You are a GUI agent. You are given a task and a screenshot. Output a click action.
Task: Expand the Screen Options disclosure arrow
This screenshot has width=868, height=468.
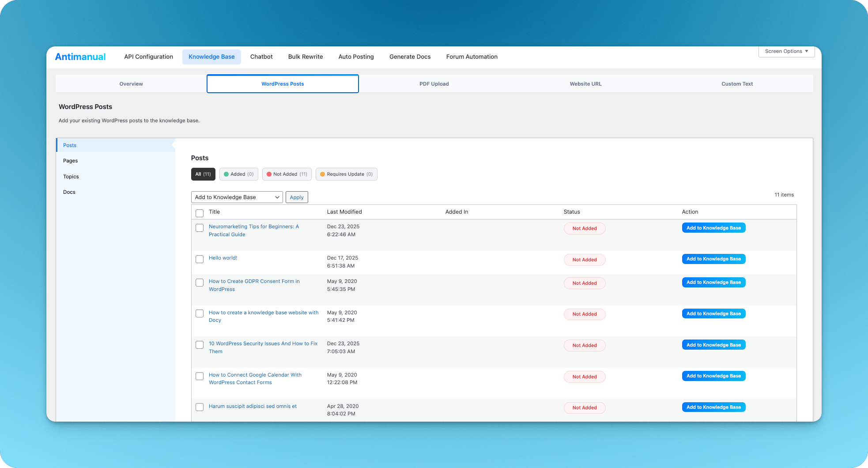pyautogui.click(x=808, y=51)
